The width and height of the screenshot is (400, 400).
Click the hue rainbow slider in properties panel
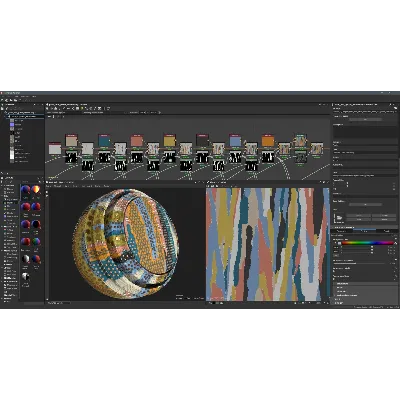point(368,243)
